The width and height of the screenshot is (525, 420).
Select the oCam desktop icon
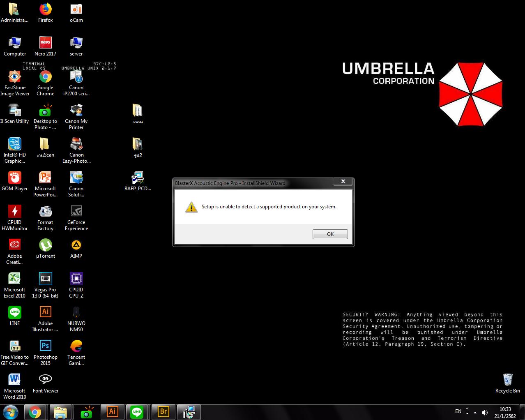[76, 13]
